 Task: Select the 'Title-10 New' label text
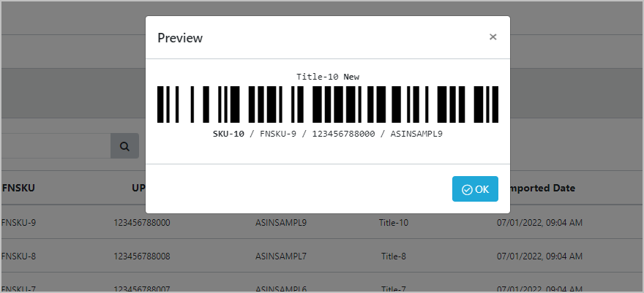(328, 77)
